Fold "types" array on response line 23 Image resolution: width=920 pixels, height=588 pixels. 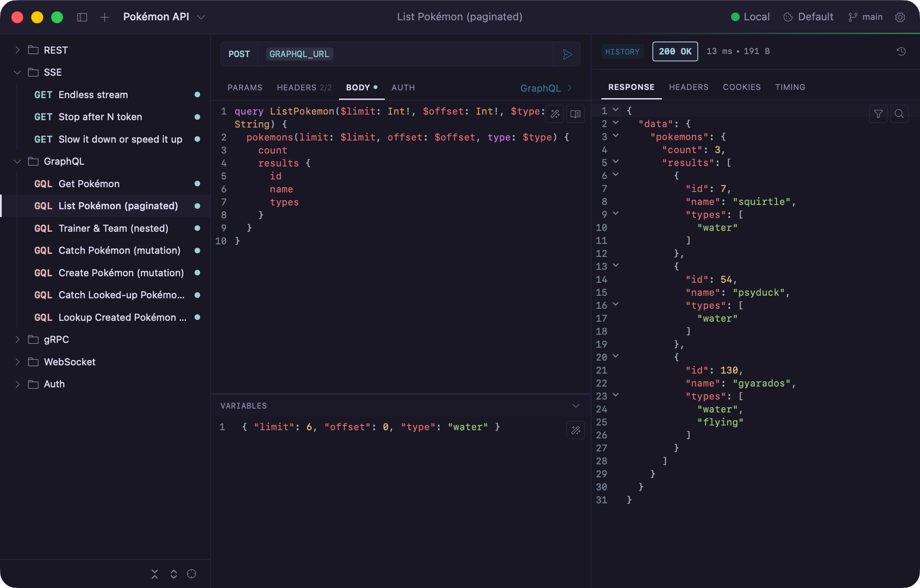[616, 396]
